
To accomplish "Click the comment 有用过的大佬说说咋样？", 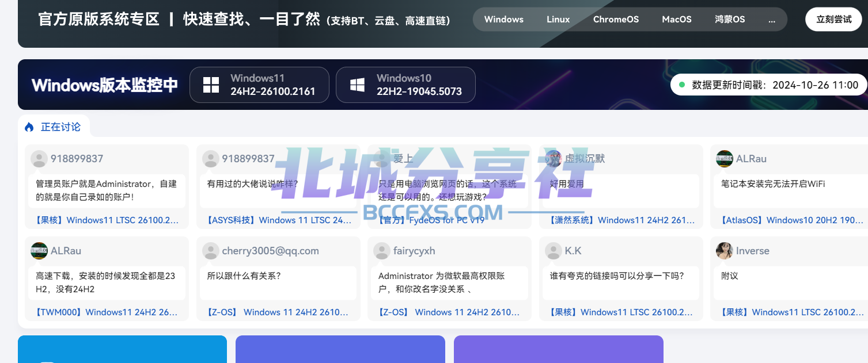I will click(x=252, y=184).
